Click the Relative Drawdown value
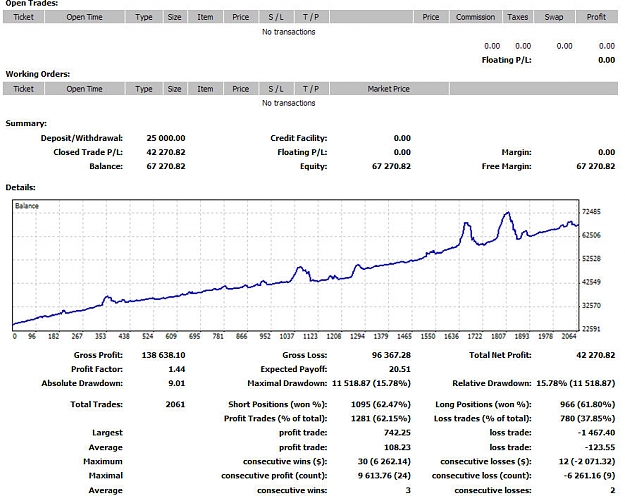Viewport: 625px width, 503px height. pyautogui.click(x=576, y=383)
